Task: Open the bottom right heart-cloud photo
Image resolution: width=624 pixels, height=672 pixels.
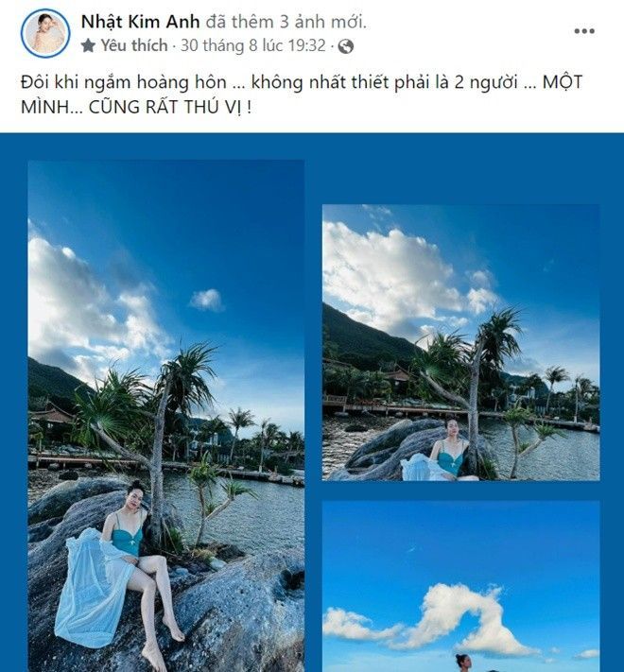Action: click(x=461, y=586)
